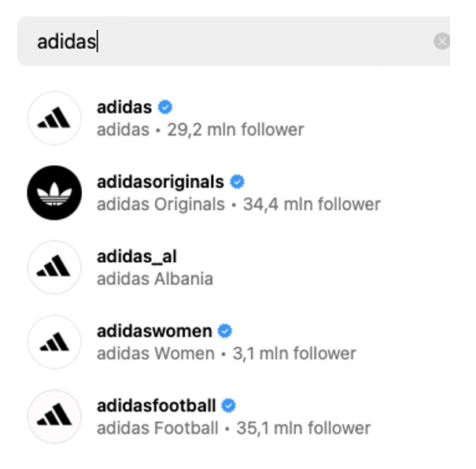Select the adidas_al username
Screen dimensions: 476x469
[137, 257]
